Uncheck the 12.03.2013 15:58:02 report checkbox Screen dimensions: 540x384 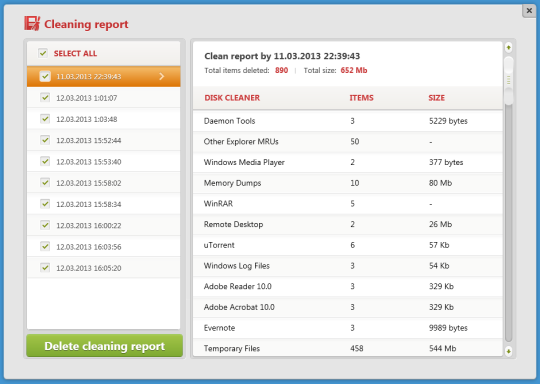[x=45, y=183]
